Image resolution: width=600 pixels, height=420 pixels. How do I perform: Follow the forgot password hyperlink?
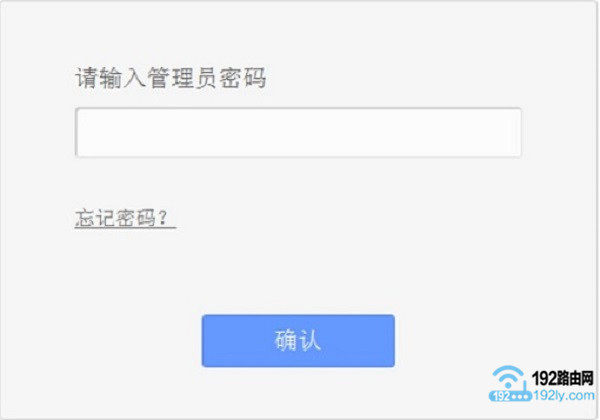pos(125,218)
